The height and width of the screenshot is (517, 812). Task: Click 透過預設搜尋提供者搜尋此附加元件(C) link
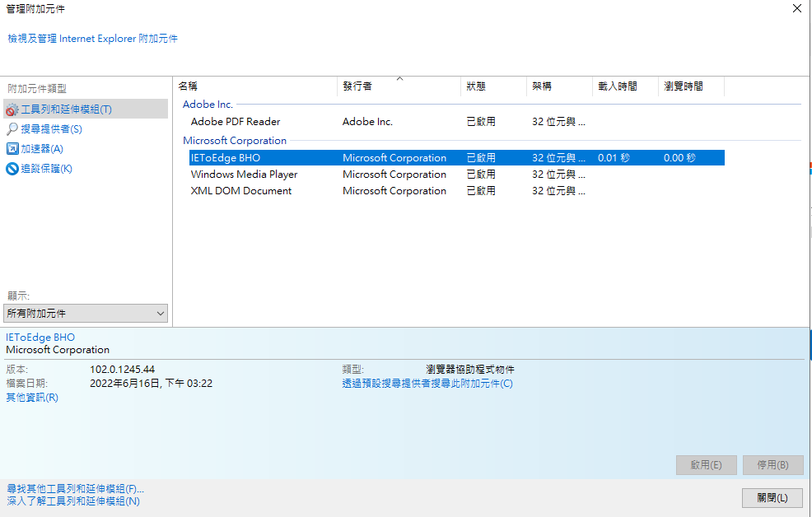(x=427, y=384)
